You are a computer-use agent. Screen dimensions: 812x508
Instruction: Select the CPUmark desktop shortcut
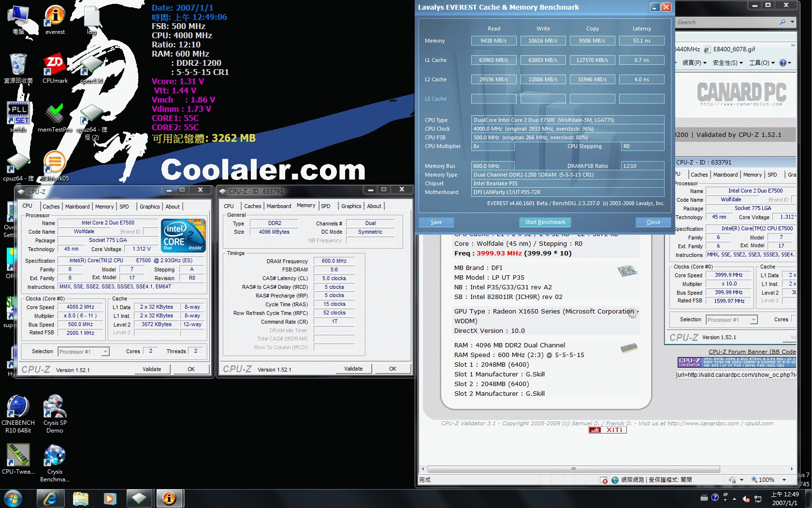pyautogui.click(x=55, y=68)
